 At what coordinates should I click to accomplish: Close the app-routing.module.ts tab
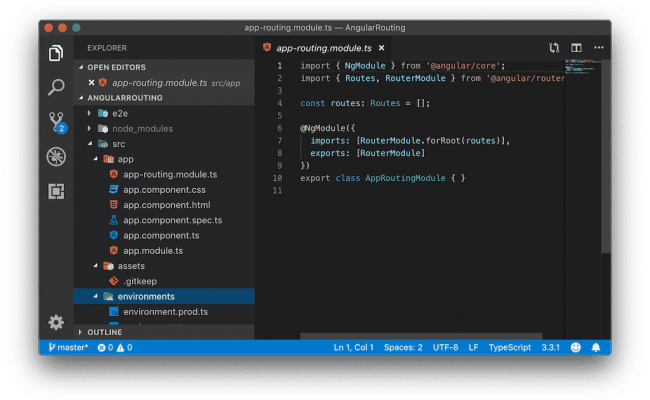click(381, 48)
